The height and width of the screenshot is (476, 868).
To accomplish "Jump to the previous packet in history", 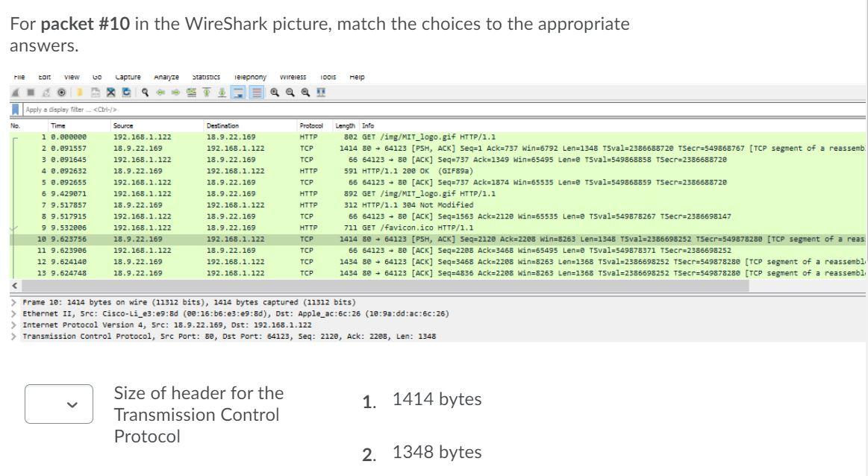I will [160, 92].
